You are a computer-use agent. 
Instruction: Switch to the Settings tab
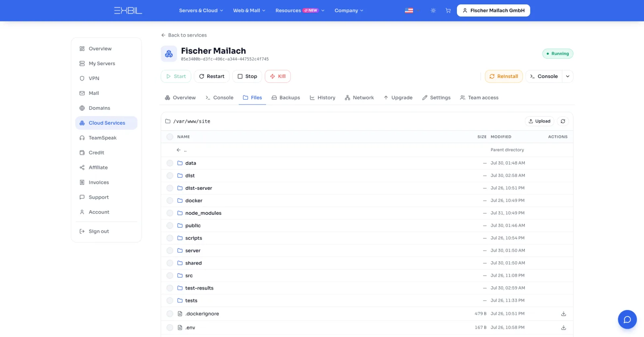tap(436, 98)
